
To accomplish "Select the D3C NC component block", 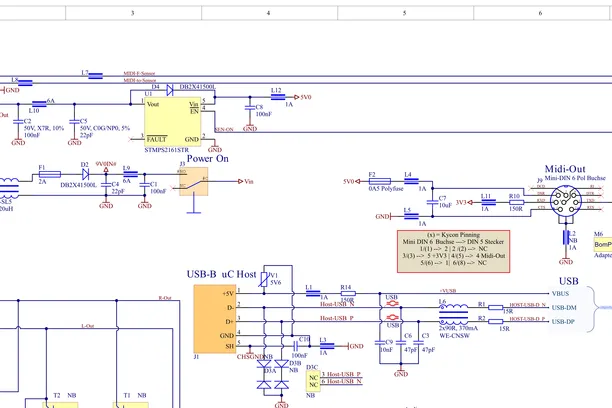I will click(313, 381).
